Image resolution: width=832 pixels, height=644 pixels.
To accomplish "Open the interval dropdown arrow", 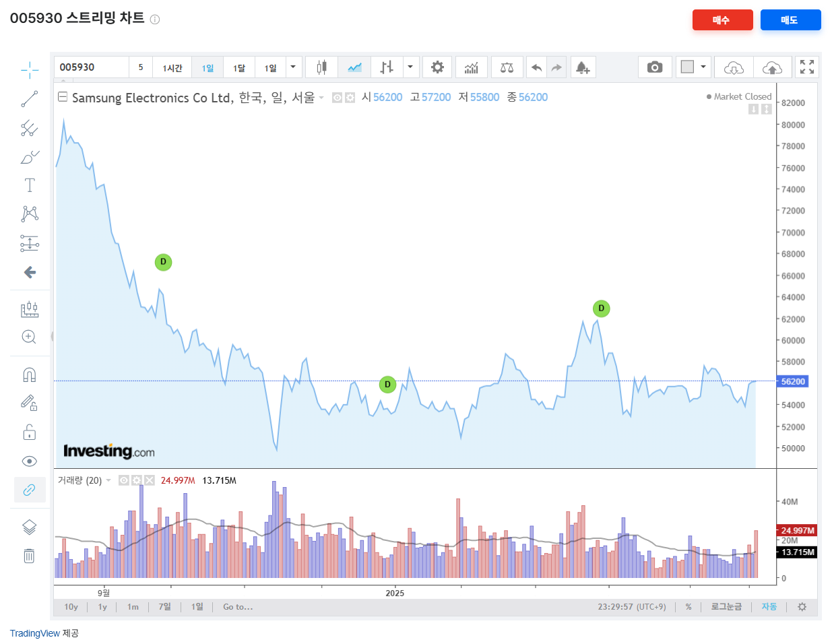I will point(293,67).
